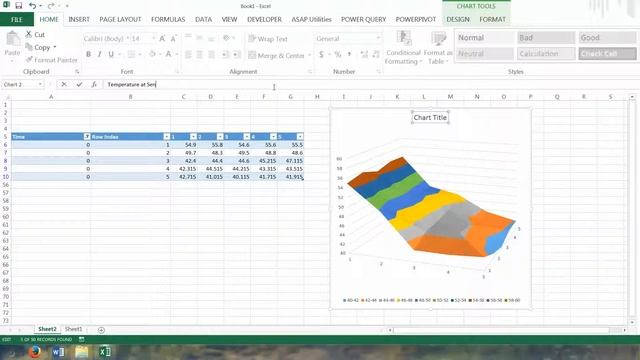This screenshot has height=360, width=640.
Task: Add a new sheet with plus
Action: pos(101,330)
